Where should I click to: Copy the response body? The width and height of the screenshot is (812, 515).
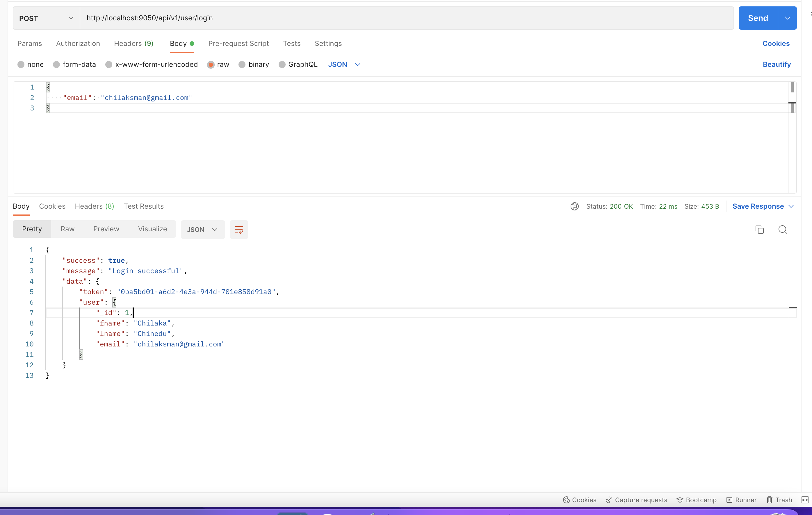(x=759, y=229)
